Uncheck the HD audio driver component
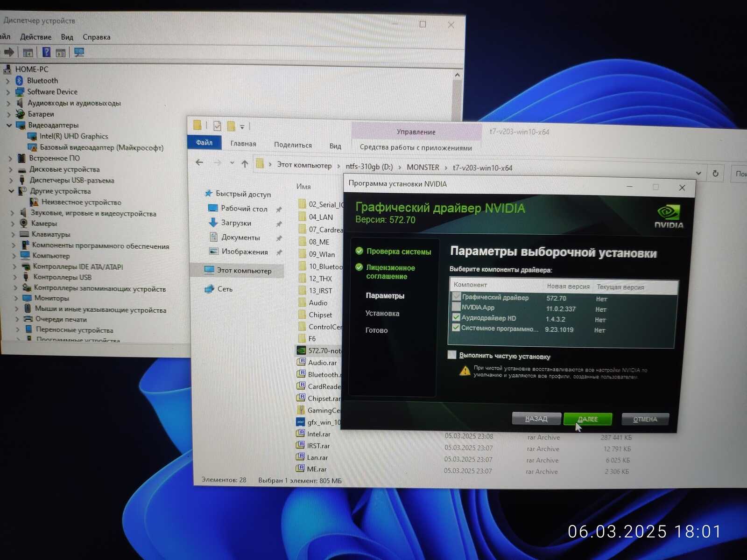Screen dimensions: 747x560 (456, 317)
